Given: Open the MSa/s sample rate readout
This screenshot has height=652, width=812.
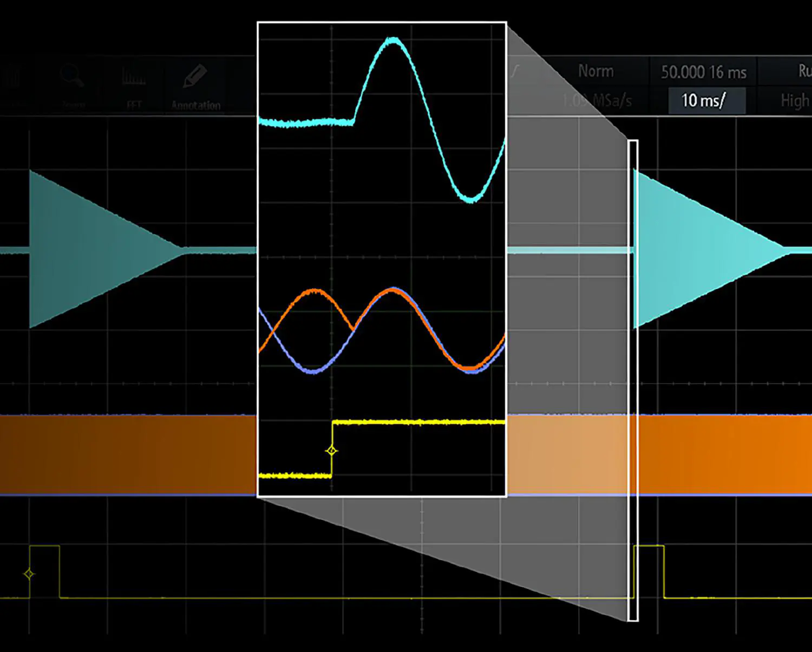Looking at the screenshot, I should (x=597, y=101).
